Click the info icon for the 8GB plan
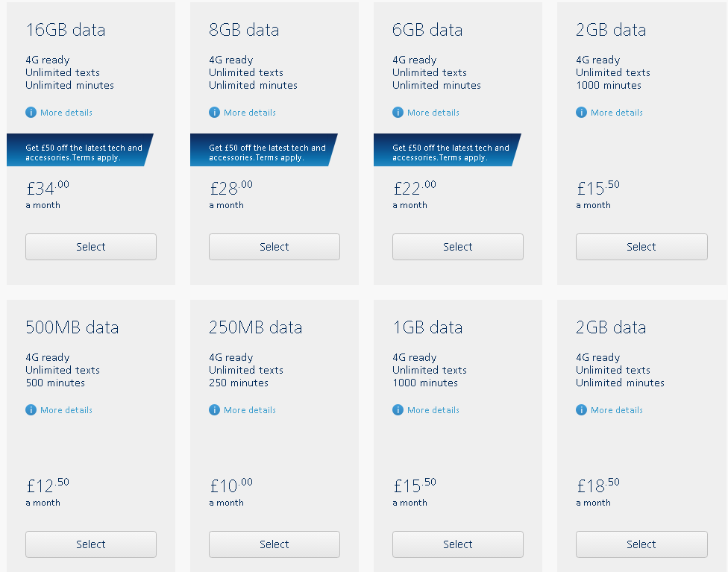 tap(214, 113)
